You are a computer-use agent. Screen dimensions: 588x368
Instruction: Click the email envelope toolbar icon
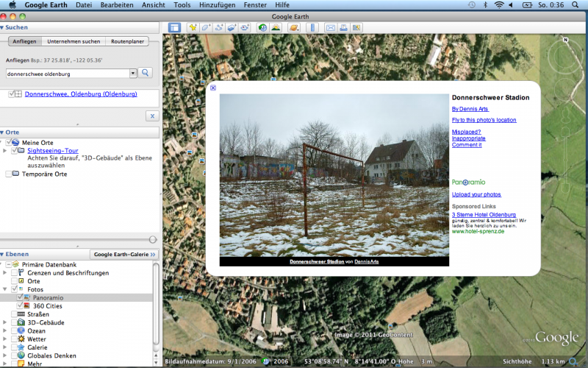click(x=331, y=28)
